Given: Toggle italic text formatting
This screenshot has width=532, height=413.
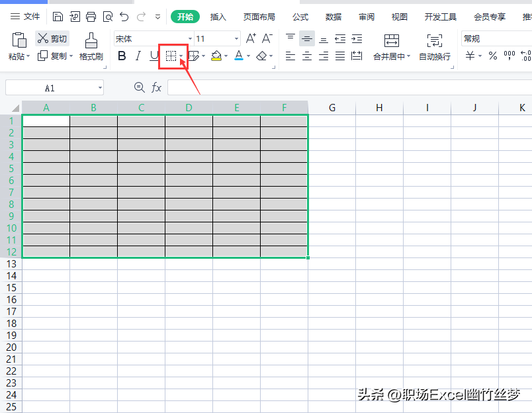Looking at the screenshot, I should pos(138,56).
